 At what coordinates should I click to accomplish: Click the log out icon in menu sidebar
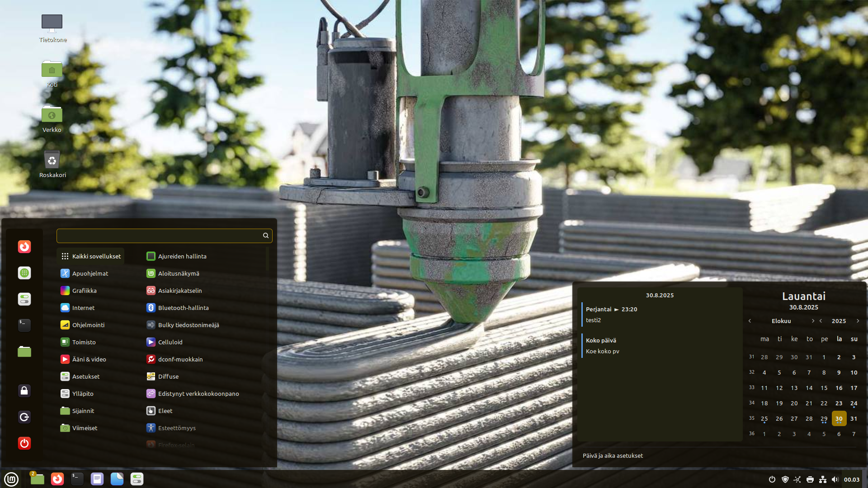[x=24, y=417]
